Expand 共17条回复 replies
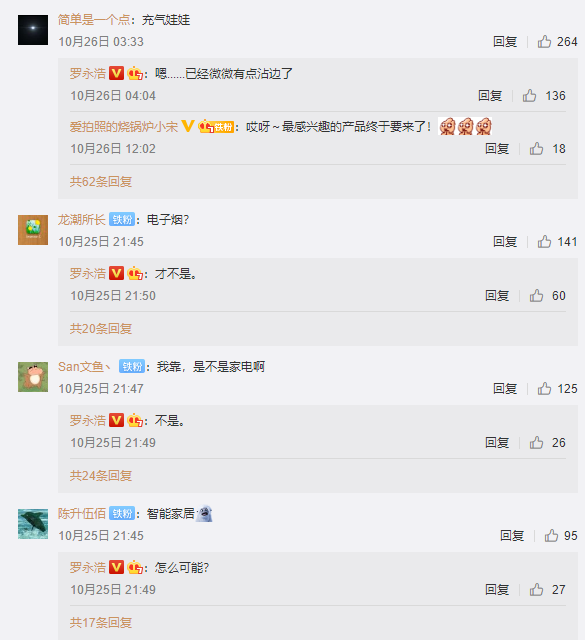 coord(101,622)
